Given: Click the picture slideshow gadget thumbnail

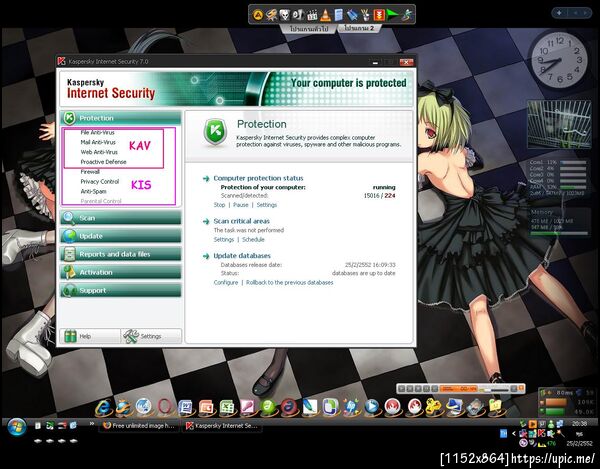Looking at the screenshot, I should (559, 125).
